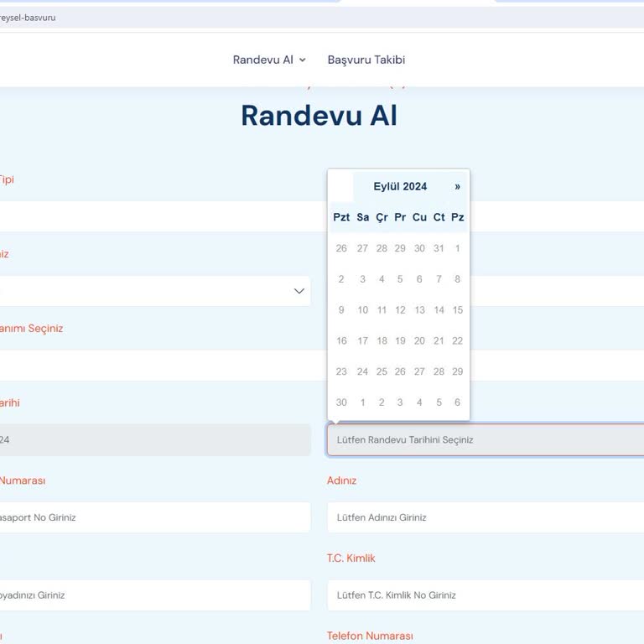Choose day 18 in the date picker
Image resolution: width=644 pixels, height=644 pixels.
(x=382, y=340)
